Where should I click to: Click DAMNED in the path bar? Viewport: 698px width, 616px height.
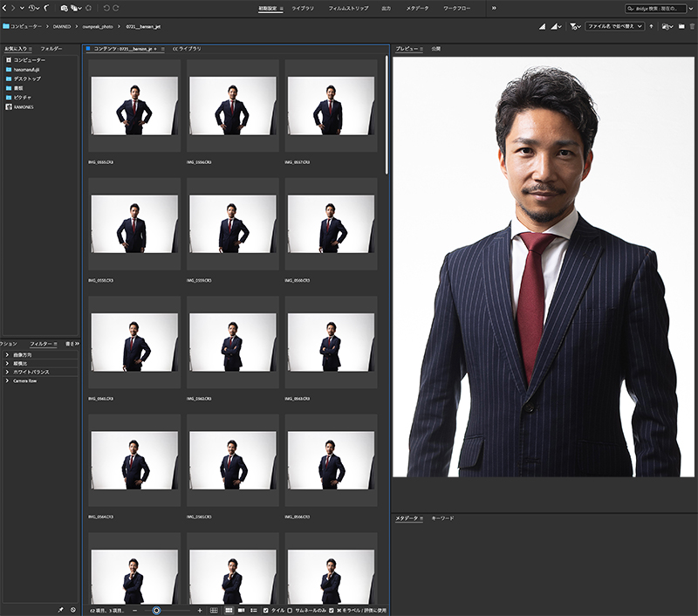[x=62, y=27]
